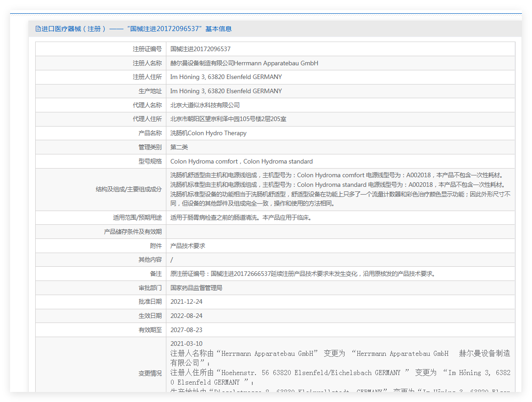Click the 适用范围/预期用途 description text

click(241, 218)
